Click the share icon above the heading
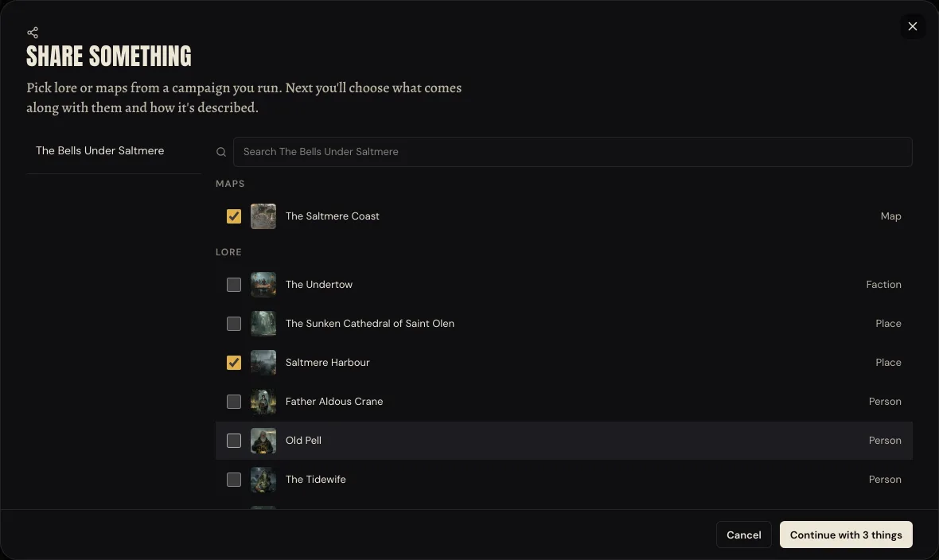The width and height of the screenshot is (939, 560). click(33, 33)
